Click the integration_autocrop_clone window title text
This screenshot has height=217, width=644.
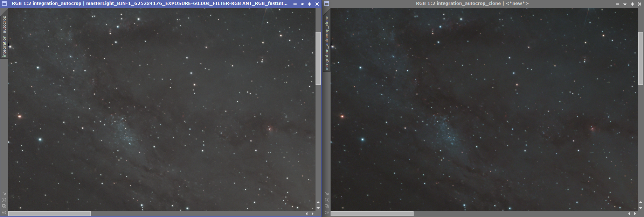pos(472,3)
